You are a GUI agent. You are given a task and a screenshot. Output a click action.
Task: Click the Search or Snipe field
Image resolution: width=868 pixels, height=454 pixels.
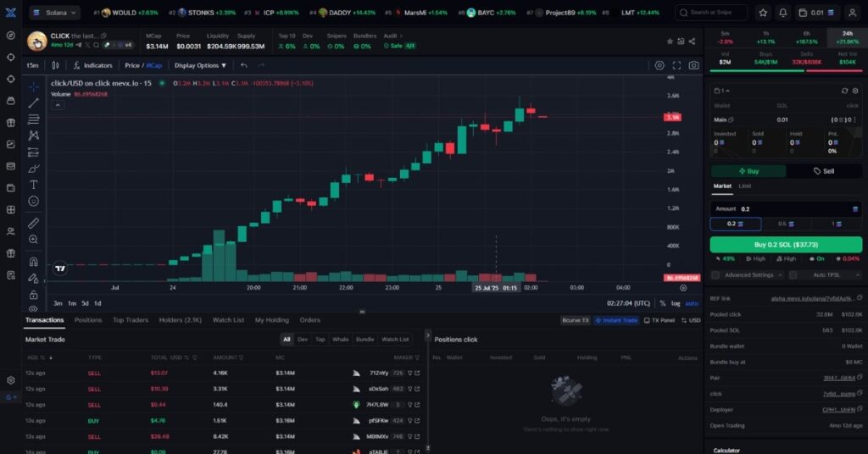(711, 13)
